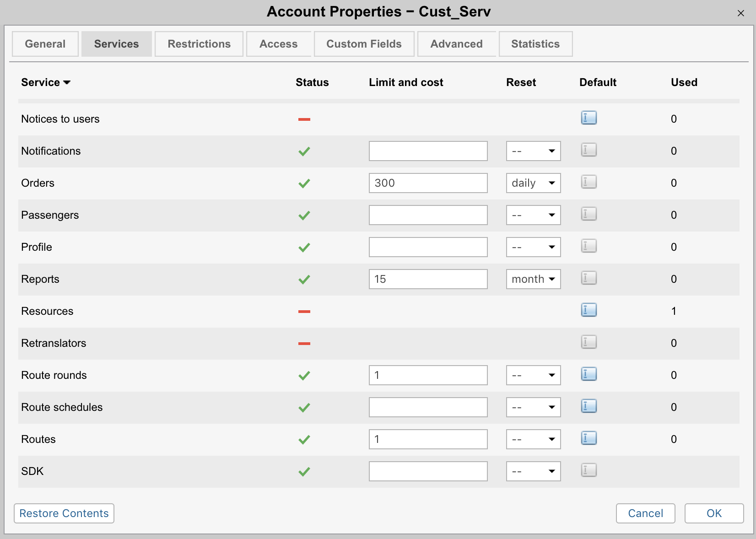Click the Orders limit field showing 300

(x=427, y=183)
